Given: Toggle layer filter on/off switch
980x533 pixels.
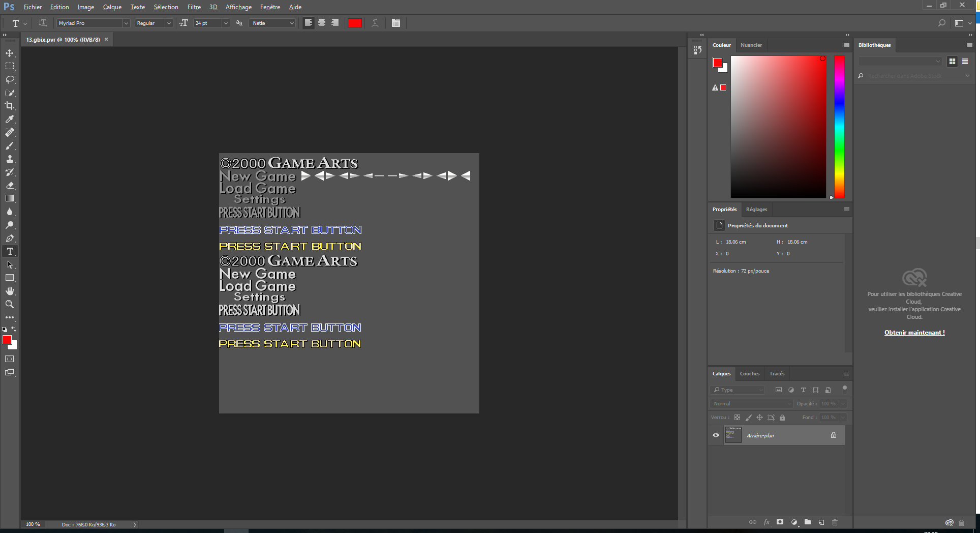Looking at the screenshot, I should click(844, 389).
